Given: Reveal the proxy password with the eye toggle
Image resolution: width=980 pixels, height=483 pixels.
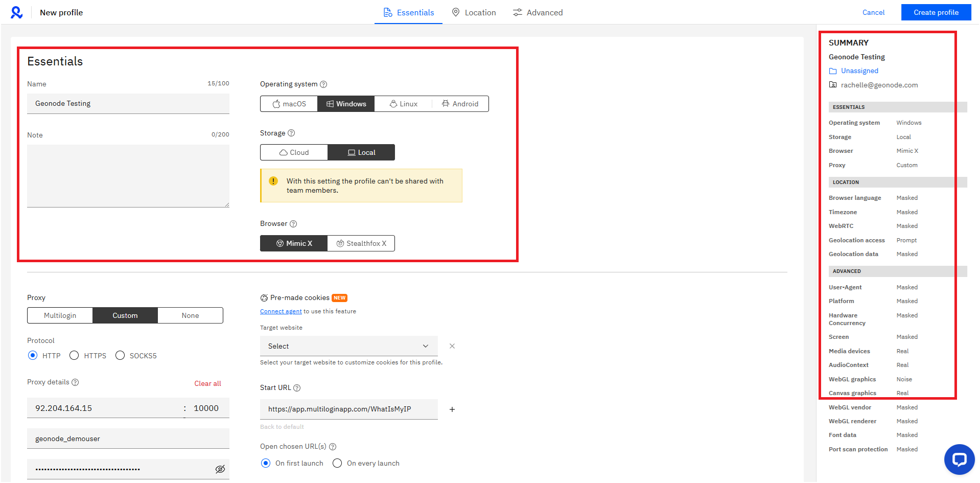Looking at the screenshot, I should 220,469.
